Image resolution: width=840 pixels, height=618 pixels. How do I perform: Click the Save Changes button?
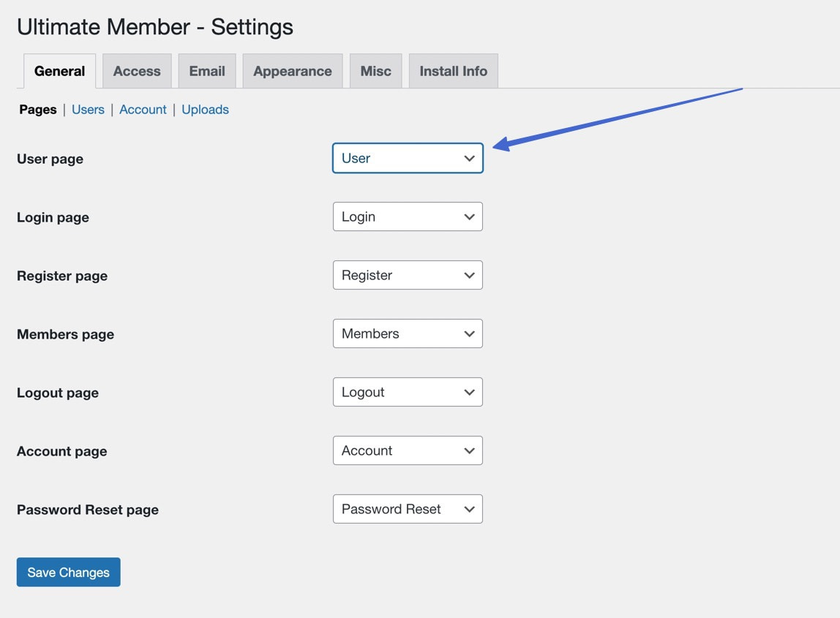tap(68, 572)
